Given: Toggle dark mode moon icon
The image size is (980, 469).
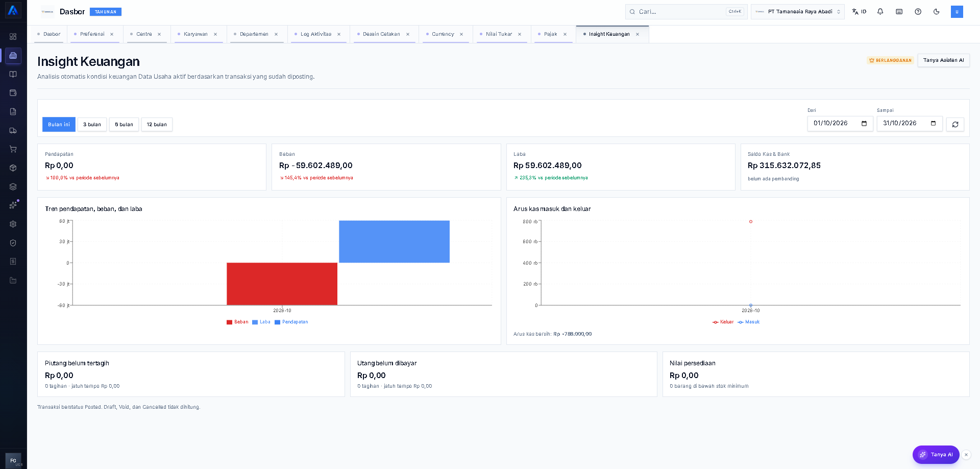Looking at the screenshot, I should pos(937,11).
